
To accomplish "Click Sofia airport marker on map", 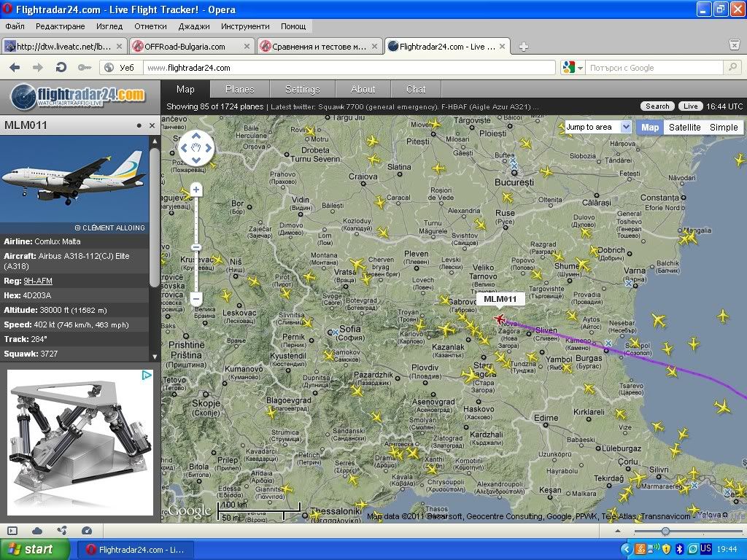I will 336,332.
